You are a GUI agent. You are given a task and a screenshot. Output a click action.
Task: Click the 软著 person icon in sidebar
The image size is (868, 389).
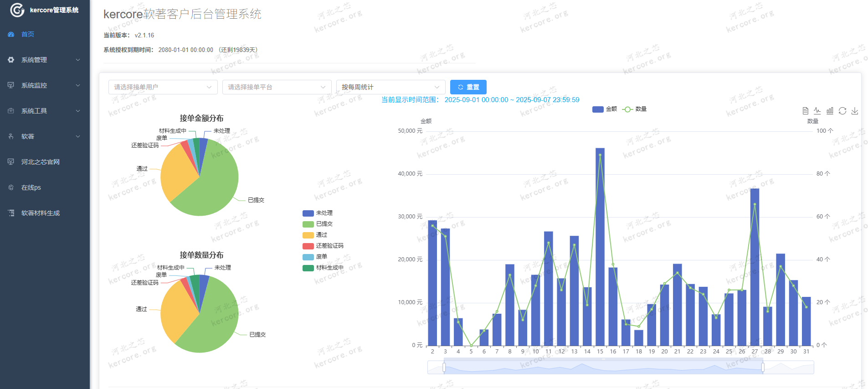11,136
